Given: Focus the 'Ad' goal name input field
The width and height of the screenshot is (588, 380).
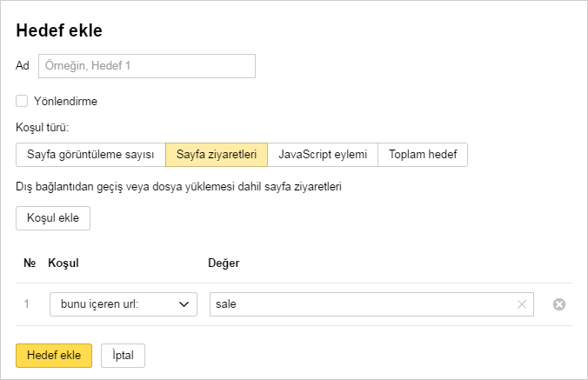Looking at the screenshot, I should click(x=146, y=66).
